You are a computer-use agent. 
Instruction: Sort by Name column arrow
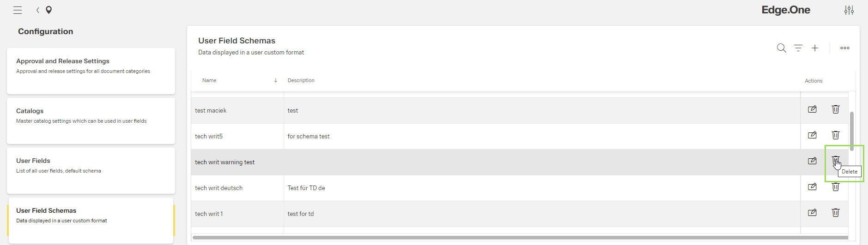(276, 80)
